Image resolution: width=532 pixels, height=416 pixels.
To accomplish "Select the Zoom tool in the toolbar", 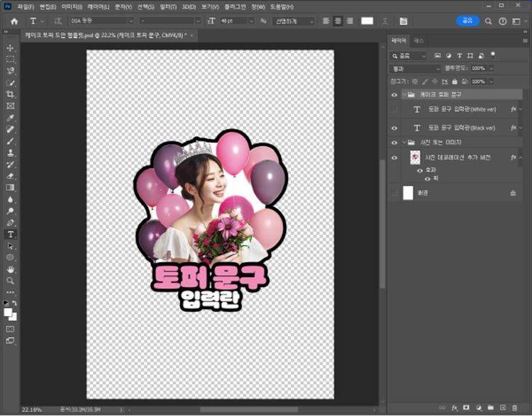I will click(11, 281).
